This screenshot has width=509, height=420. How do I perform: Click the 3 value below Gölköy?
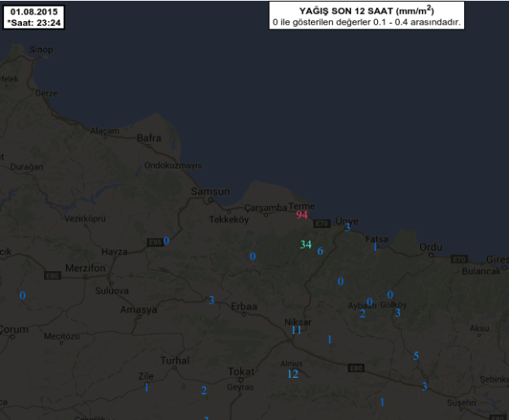point(397,313)
